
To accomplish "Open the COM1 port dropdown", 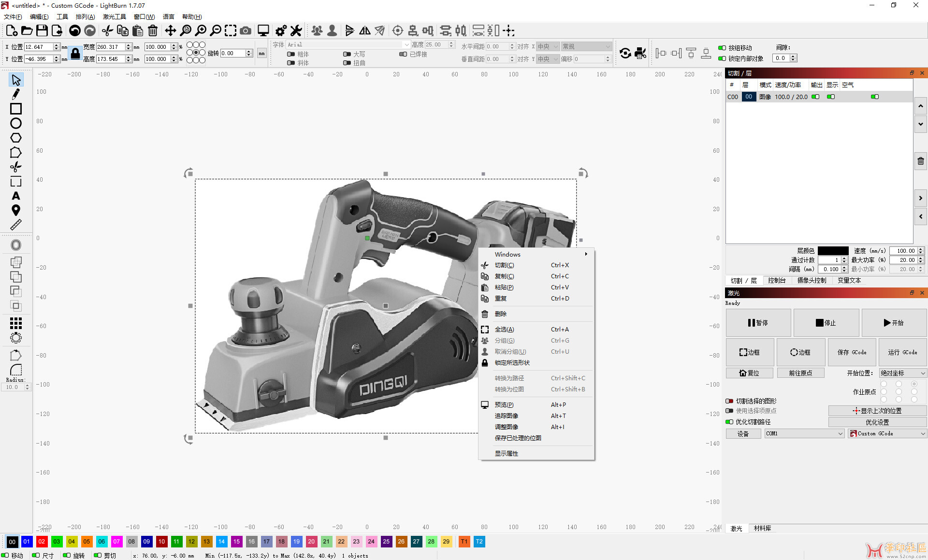I will click(x=804, y=433).
